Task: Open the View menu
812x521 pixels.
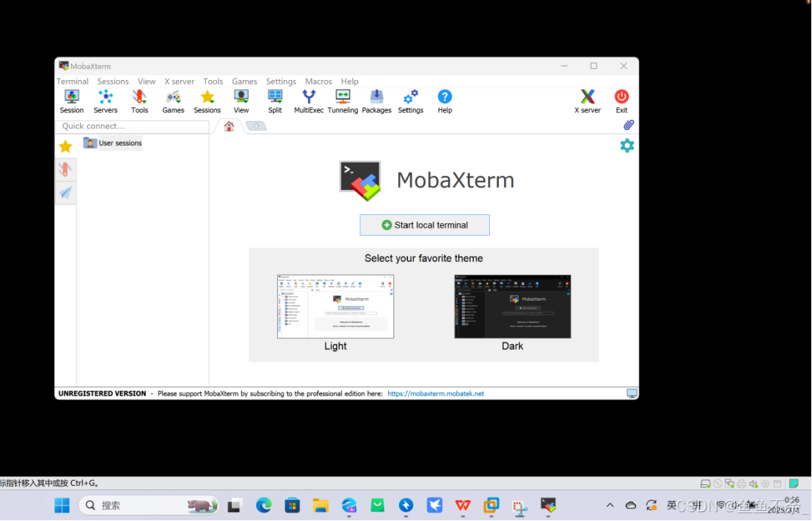Action: (x=147, y=81)
